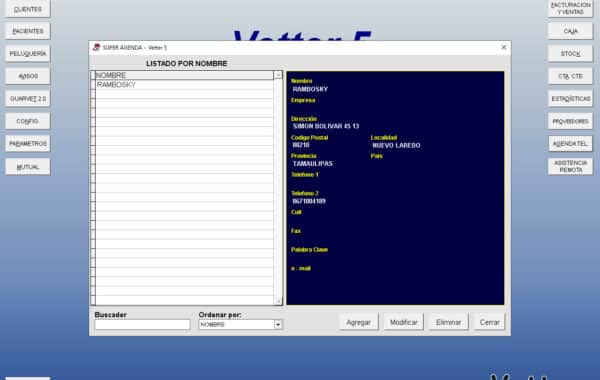The width and height of the screenshot is (600, 380).
Task: Click the list scrollbar down arrow
Action: (x=278, y=301)
